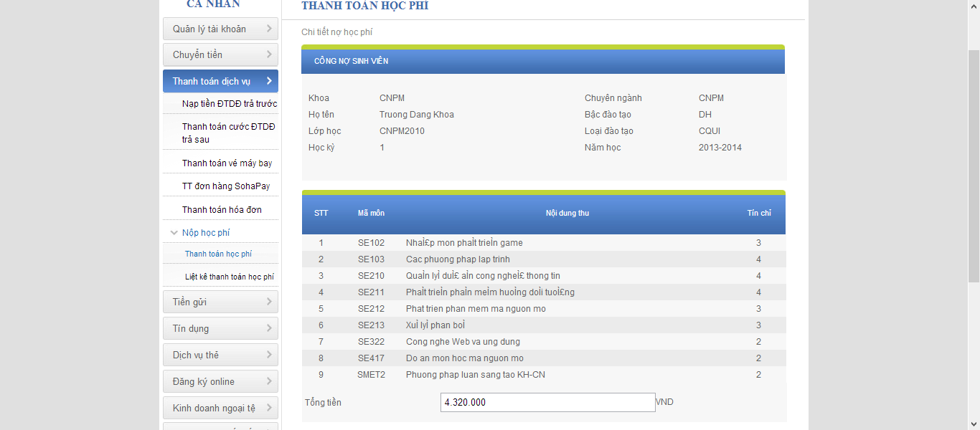Click the Tín dụng chevron icon

[x=269, y=329]
